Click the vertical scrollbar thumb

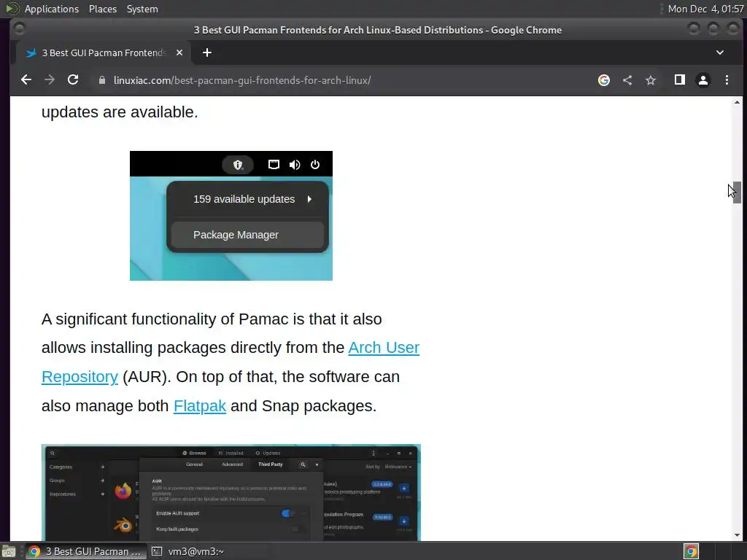click(x=737, y=192)
